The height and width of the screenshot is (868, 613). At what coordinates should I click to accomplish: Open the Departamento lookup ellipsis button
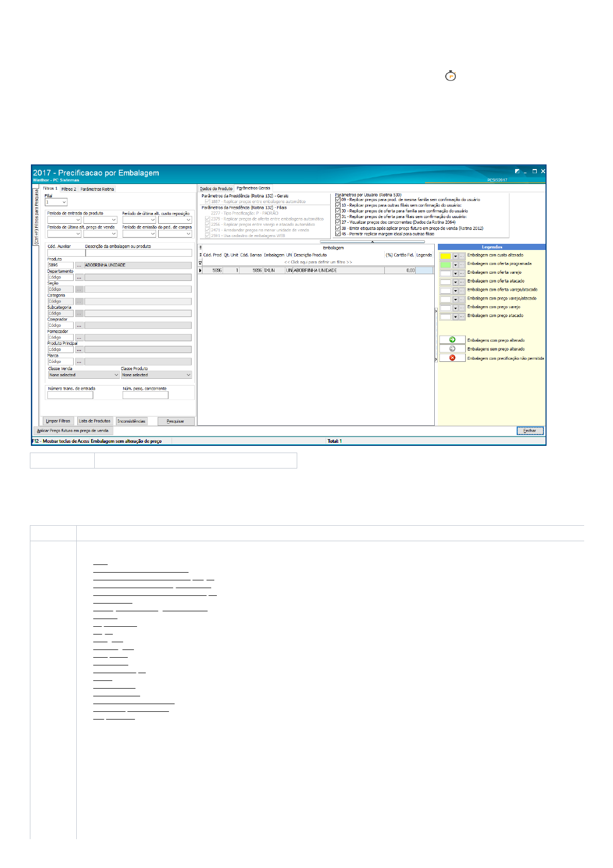[x=79, y=277]
